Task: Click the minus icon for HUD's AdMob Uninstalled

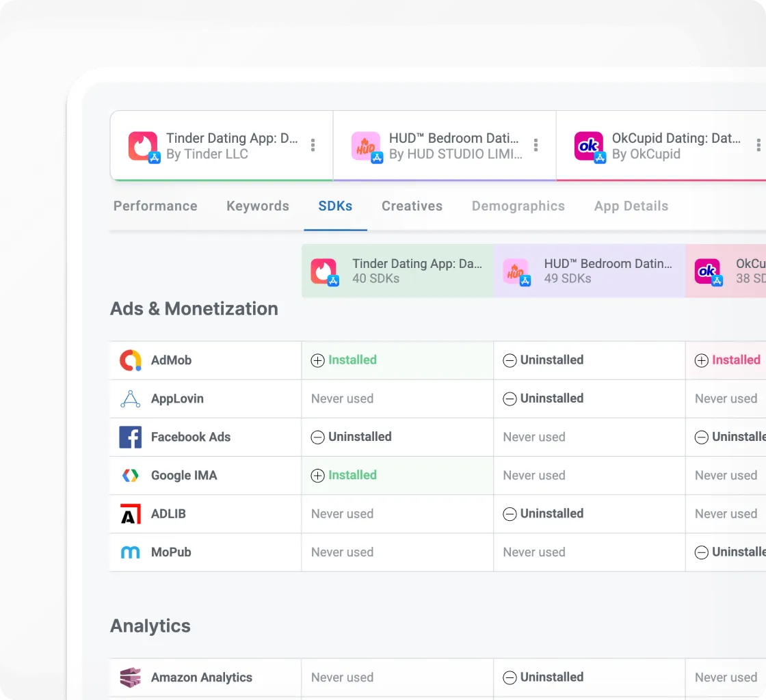Action: [510, 361]
